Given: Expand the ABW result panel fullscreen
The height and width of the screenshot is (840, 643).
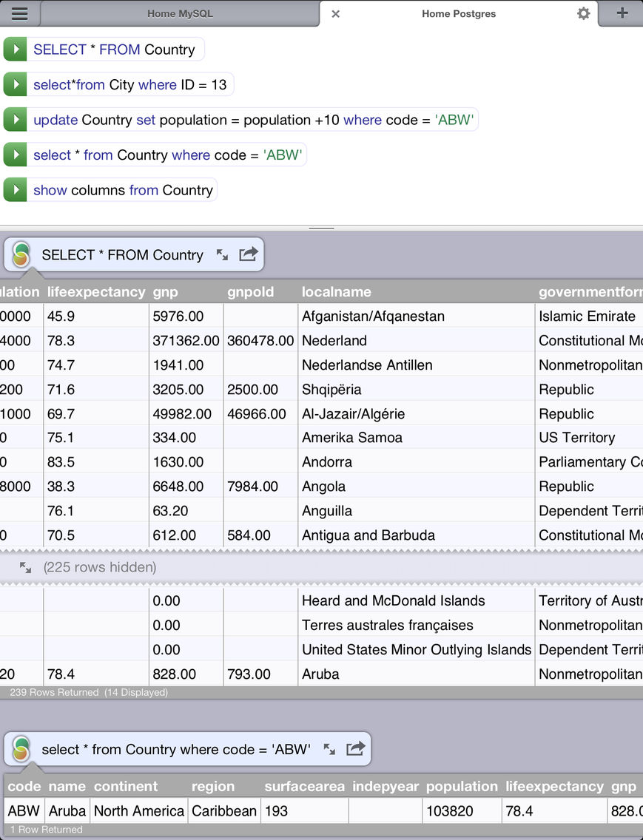Looking at the screenshot, I should (x=329, y=749).
